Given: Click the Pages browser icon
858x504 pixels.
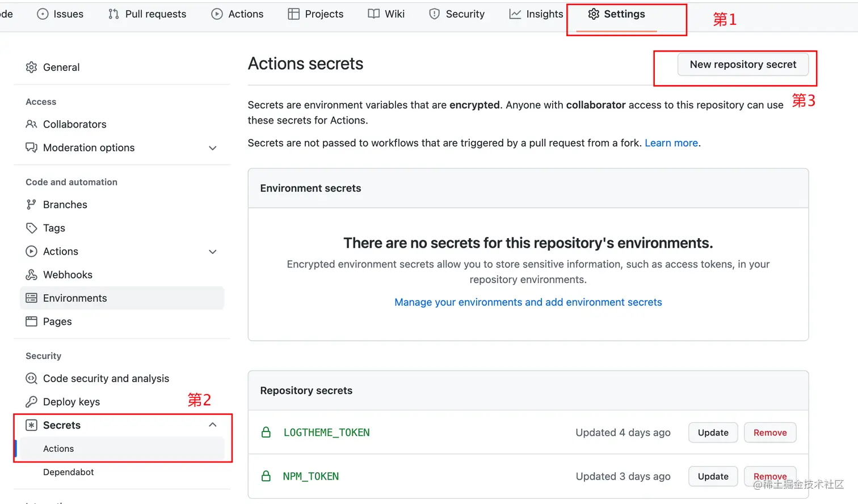Looking at the screenshot, I should coord(32,321).
